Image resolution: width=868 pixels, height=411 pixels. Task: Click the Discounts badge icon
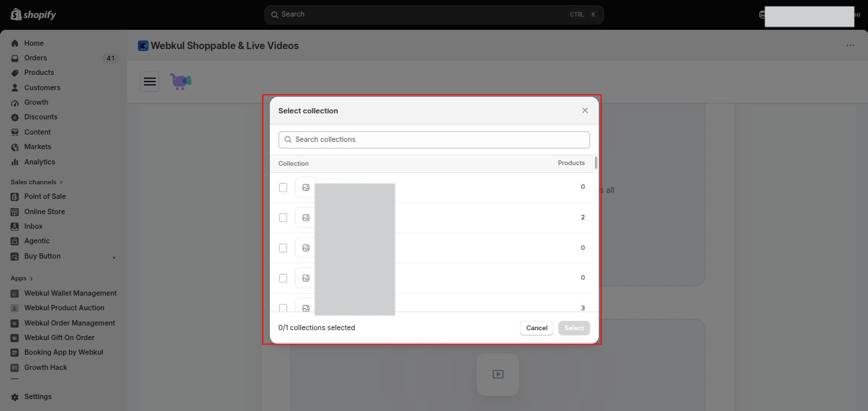(15, 117)
